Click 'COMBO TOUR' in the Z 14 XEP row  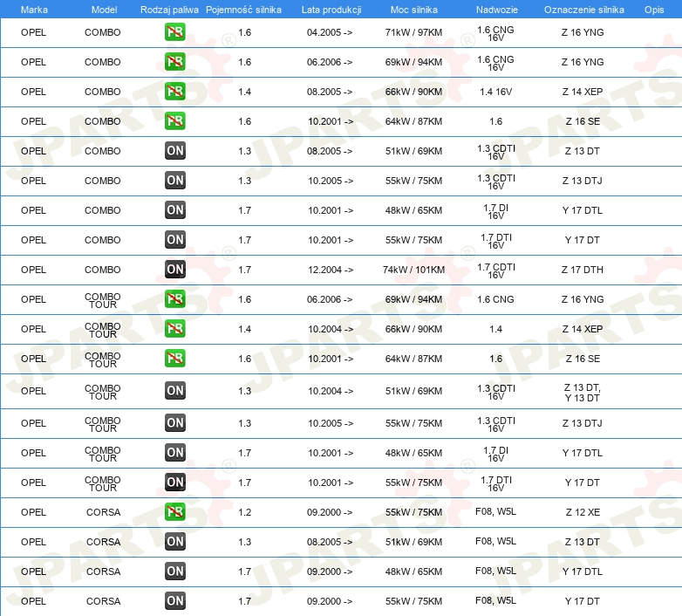[103, 330]
